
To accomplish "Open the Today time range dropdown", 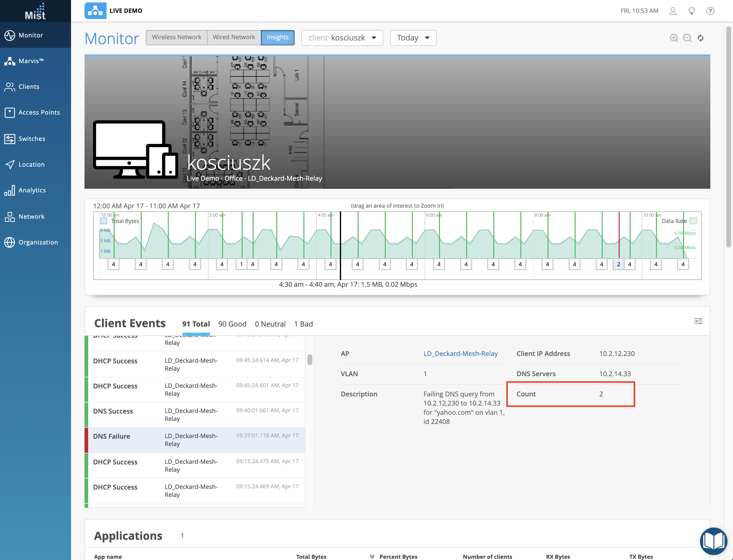I will tap(413, 38).
